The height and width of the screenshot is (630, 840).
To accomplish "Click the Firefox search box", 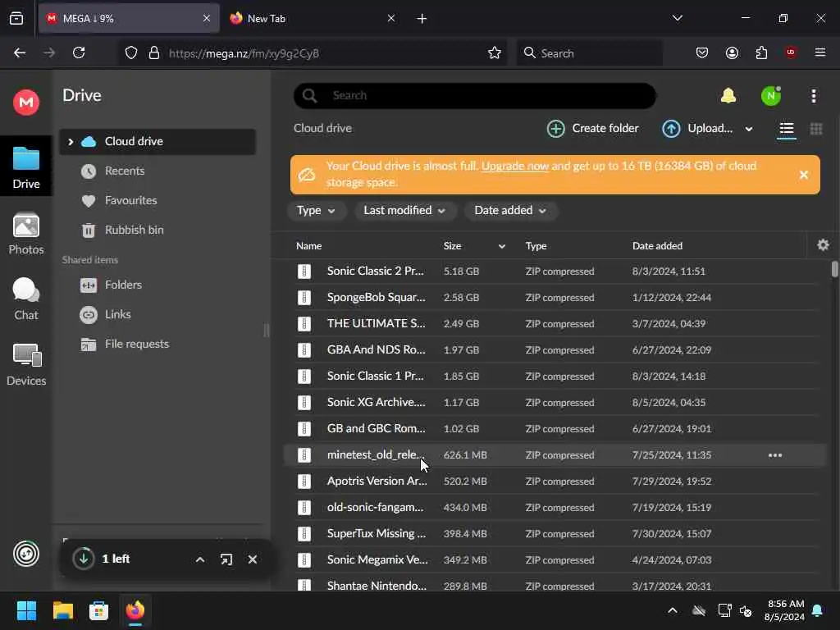I will pyautogui.click(x=589, y=53).
